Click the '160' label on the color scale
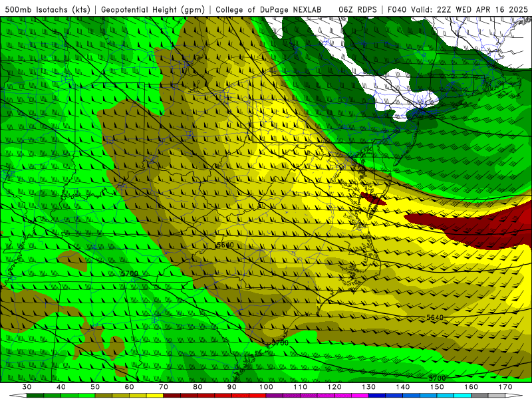Image resolution: width=532 pixels, height=399 pixels. click(471, 387)
